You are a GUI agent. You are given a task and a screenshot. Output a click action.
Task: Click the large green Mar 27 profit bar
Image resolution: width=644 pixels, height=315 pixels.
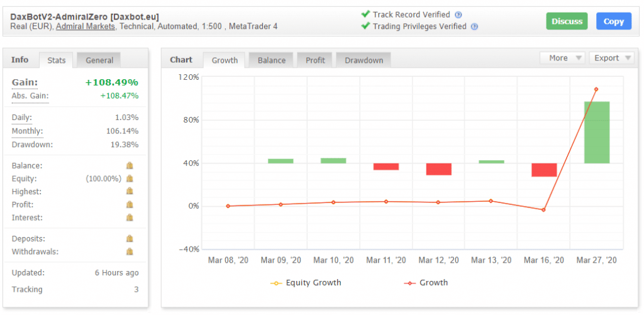(x=597, y=132)
